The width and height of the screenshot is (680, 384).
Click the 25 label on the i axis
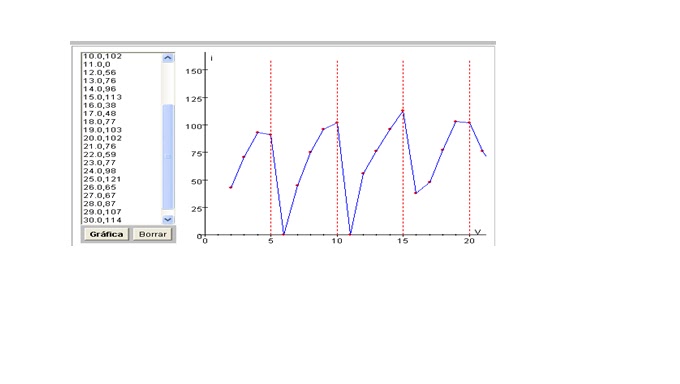[196, 209]
